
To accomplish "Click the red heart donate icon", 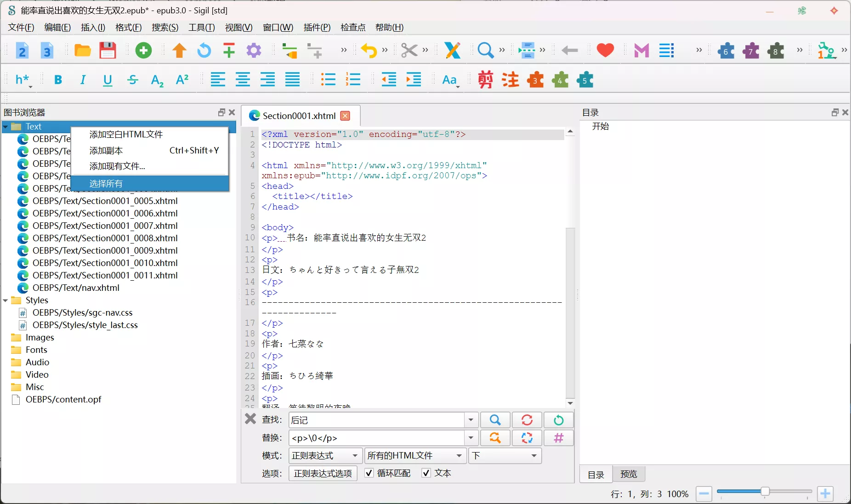I will 605,51.
